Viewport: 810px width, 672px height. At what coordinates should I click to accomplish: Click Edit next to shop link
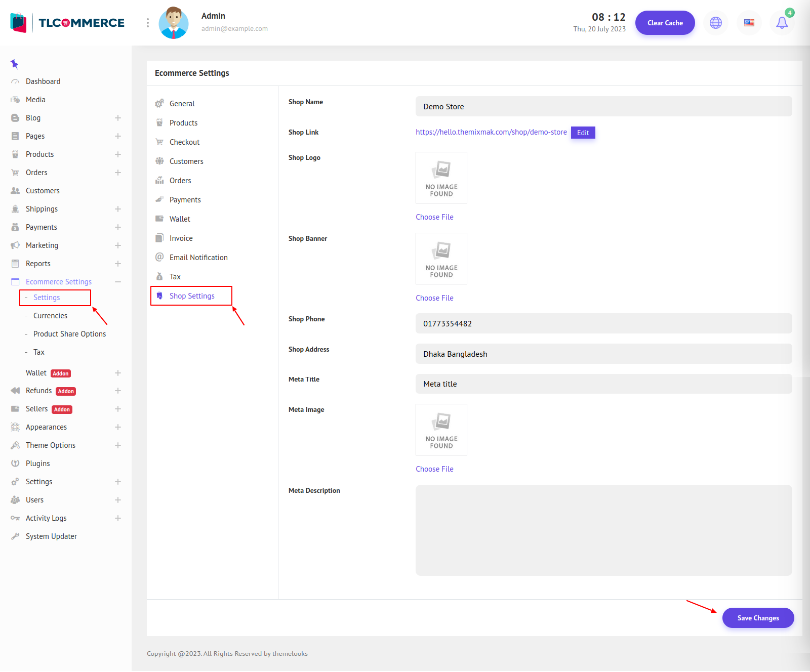[583, 133]
